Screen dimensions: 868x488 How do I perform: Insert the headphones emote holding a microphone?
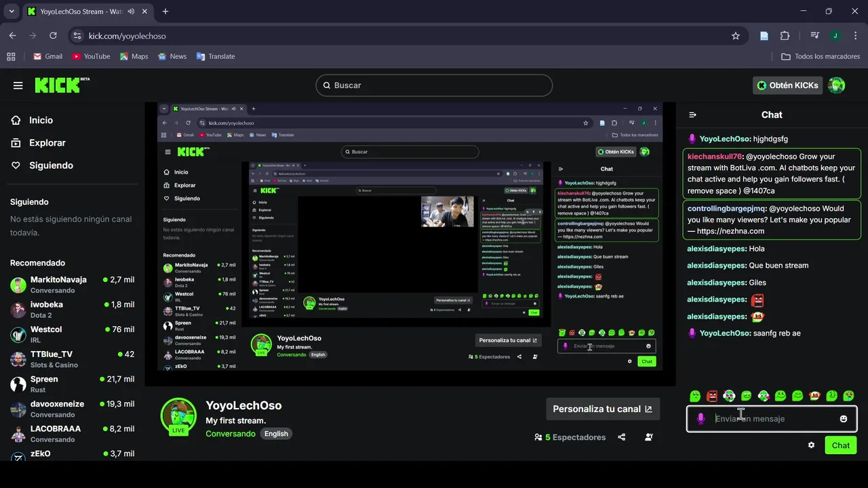[x=764, y=396]
